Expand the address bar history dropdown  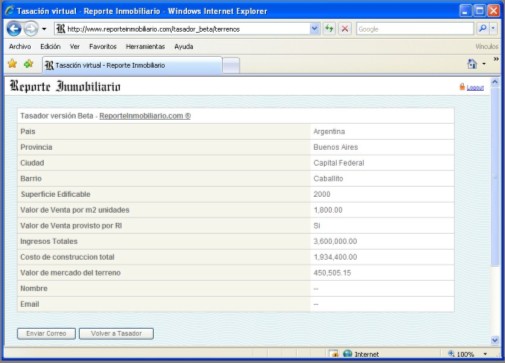coord(314,29)
